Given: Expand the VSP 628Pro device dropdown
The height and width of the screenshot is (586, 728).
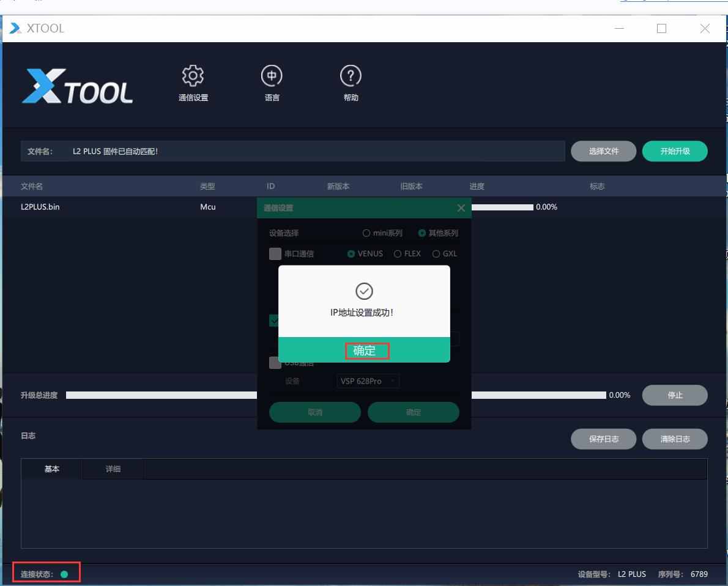Looking at the screenshot, I should click(368, 381).
